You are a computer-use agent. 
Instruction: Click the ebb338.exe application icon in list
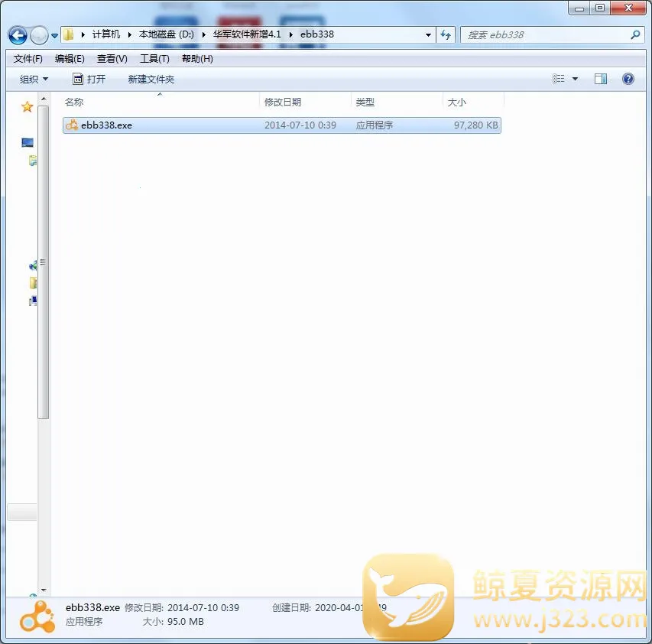click(x=72, y=125)
